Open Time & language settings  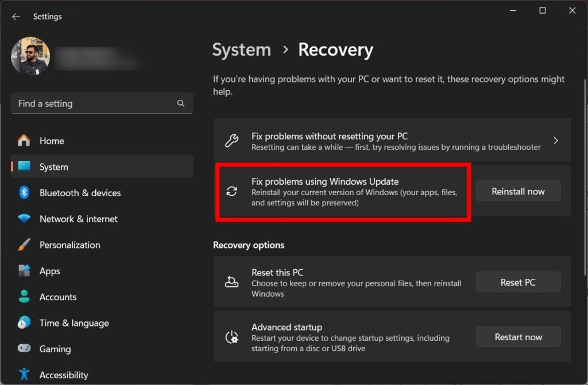tap(102, 323)
